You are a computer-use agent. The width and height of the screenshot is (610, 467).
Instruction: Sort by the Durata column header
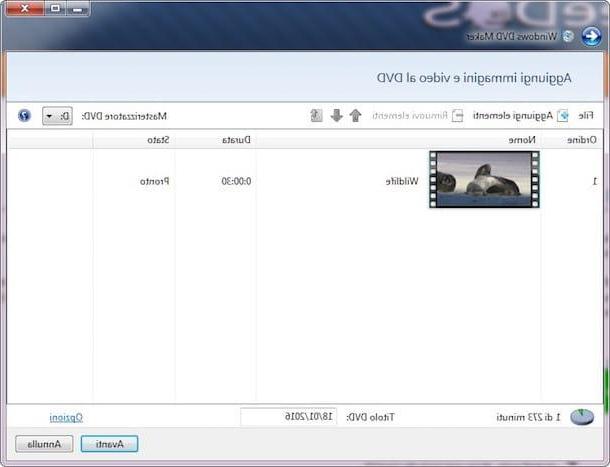coord(237,140)
